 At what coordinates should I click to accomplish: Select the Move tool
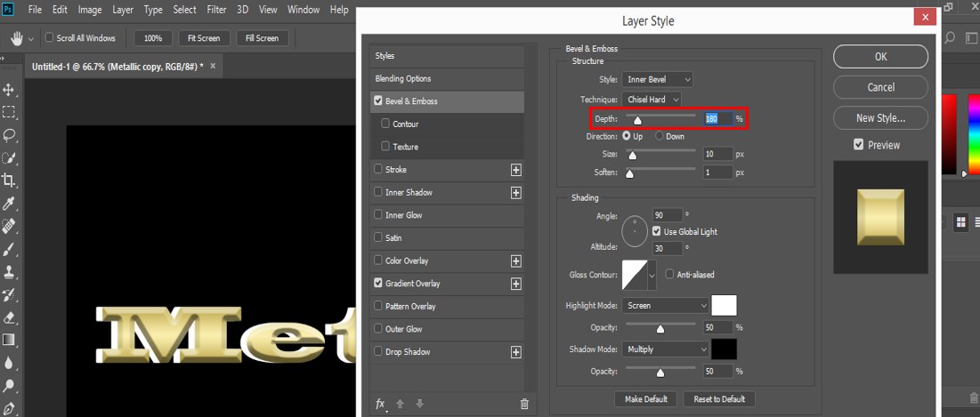pos(9,90)
